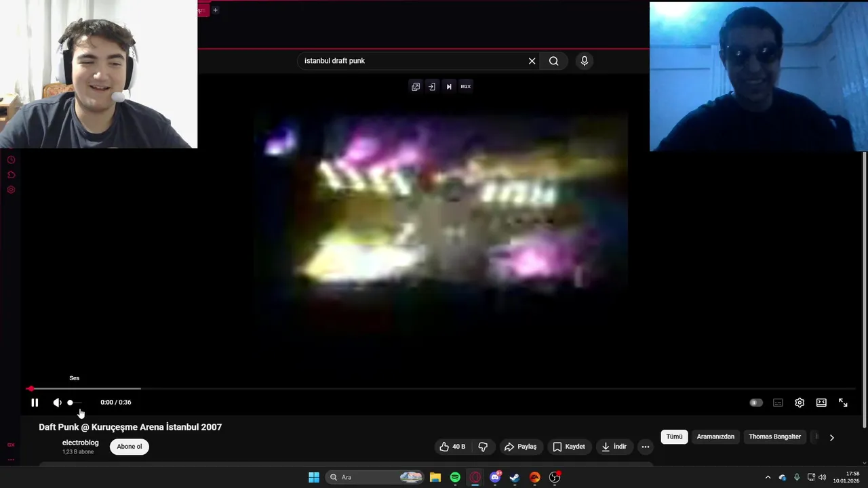Toggle subtitles in the video player

pos(778,403)
